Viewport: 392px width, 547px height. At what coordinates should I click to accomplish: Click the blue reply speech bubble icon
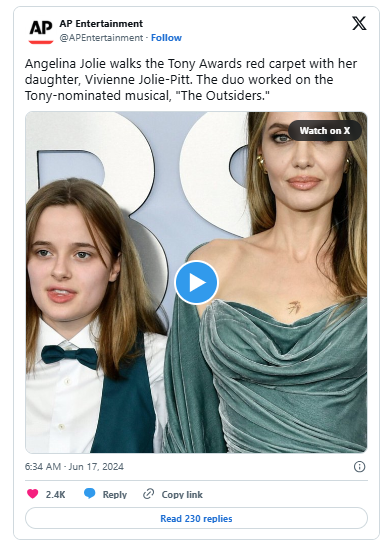(90, 494)
